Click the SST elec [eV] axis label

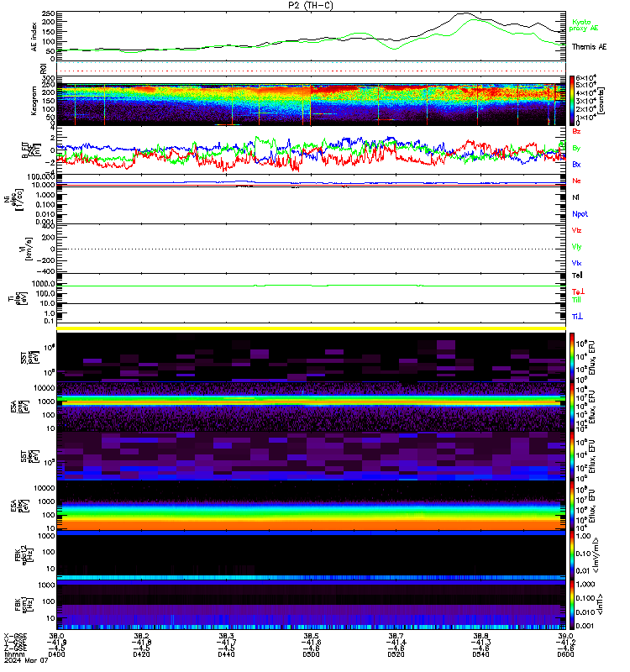(30, 456)
